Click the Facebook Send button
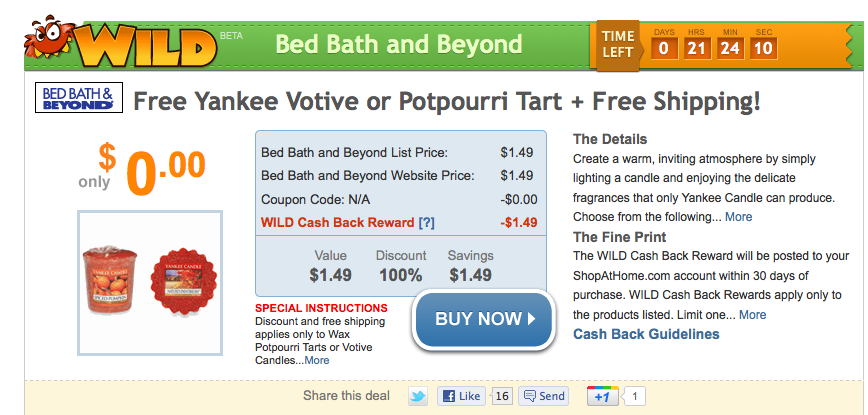The width and height of the screenshot is (868, 415). (544, 396)
